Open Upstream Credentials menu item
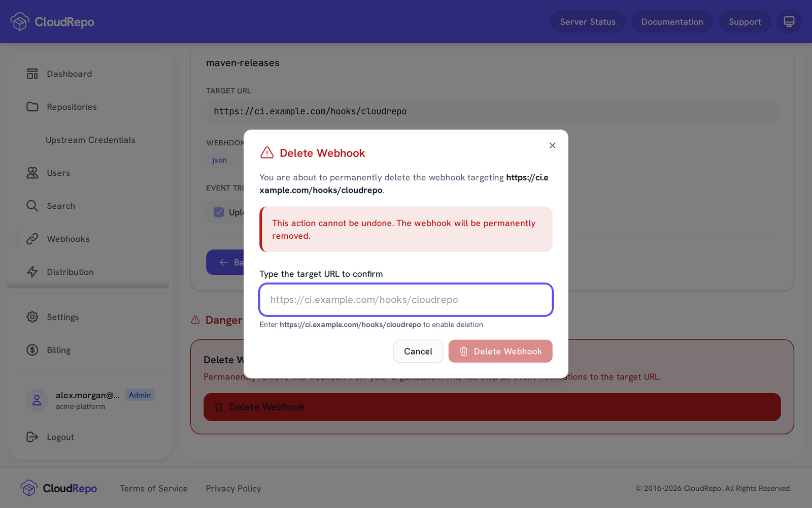The width and height of the screenshot is (812, 508). point(90,140)
